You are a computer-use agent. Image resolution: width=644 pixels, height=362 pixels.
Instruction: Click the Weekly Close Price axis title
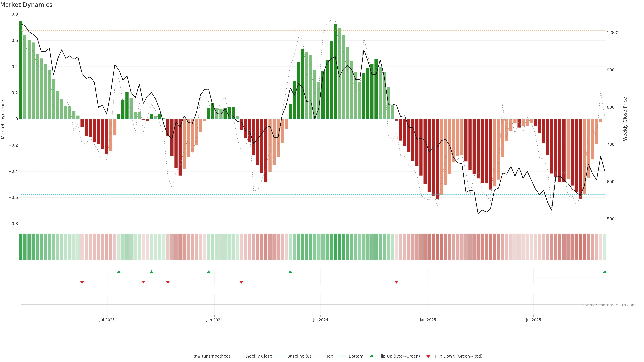625,119
